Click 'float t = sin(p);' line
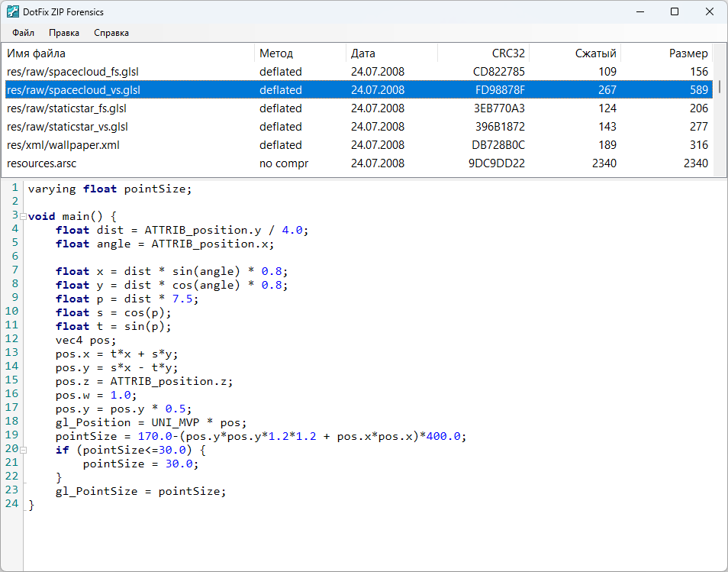The image size is (728, 572). (113, 327)
